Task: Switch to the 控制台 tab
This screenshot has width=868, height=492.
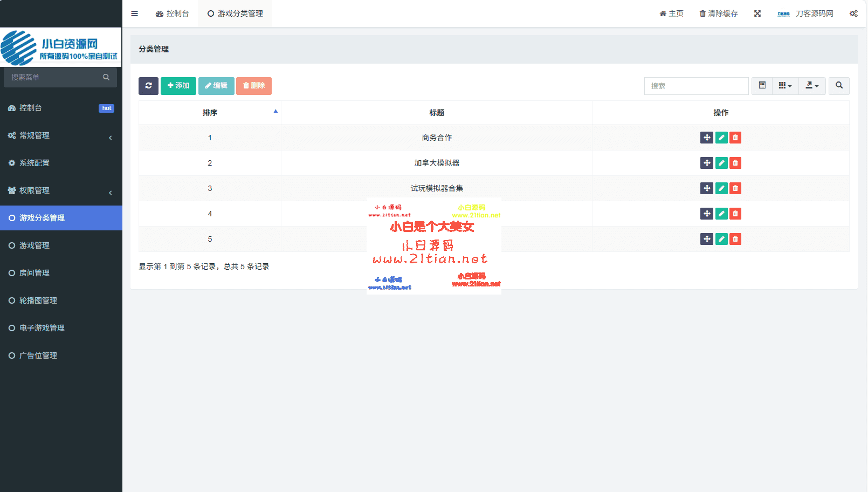Action: coord(173,13)
